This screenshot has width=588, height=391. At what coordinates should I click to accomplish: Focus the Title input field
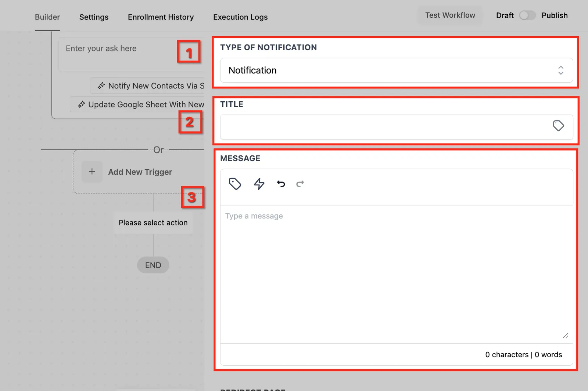(x=397, y=127)
